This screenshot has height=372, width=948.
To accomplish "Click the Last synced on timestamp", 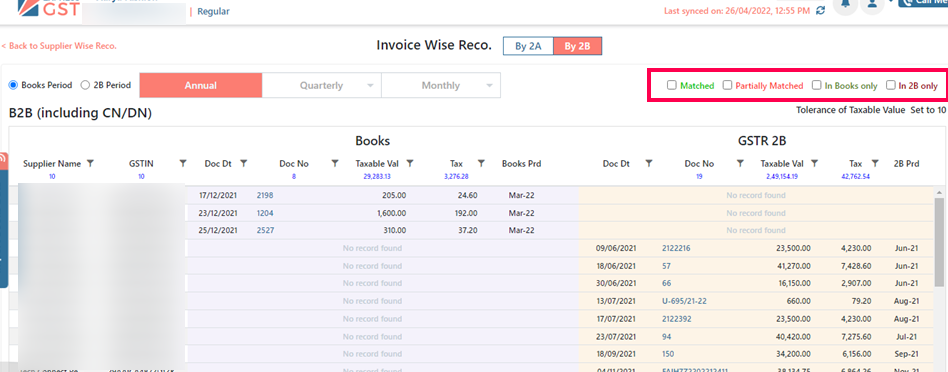I will pos(737,11).
